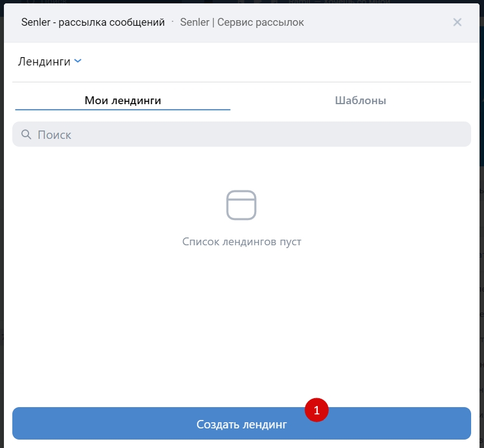This screenshot has width=484, height=448.
Task: Switch to the Мои лендинги tab
Action: pos(123,101)
